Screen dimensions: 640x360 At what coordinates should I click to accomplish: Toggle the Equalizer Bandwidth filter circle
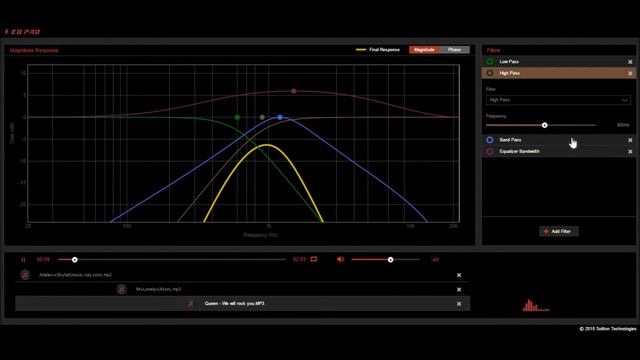490,151
